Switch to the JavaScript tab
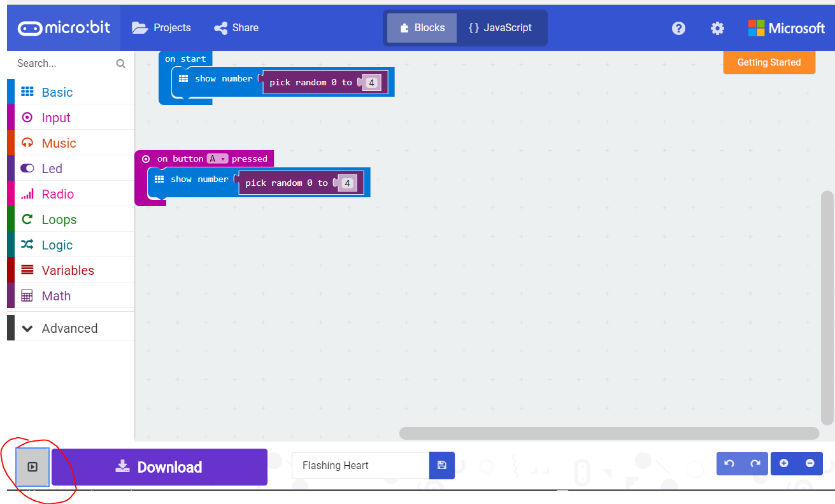 tap(499, 27)
